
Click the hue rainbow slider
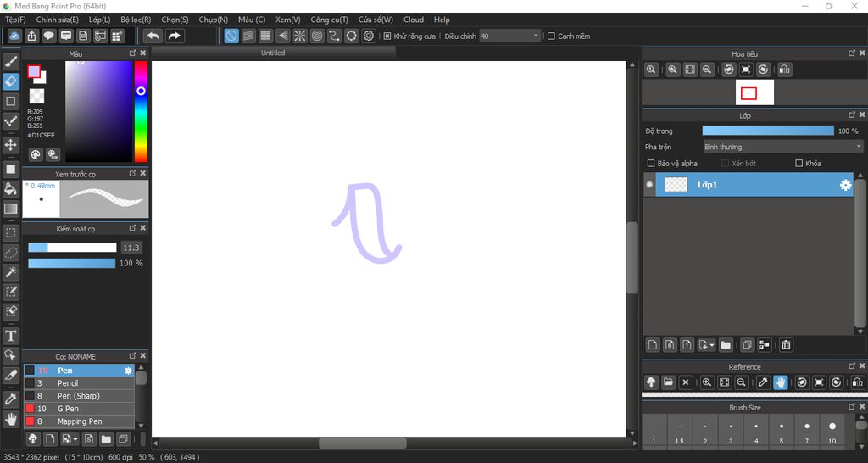coord(142,111)
